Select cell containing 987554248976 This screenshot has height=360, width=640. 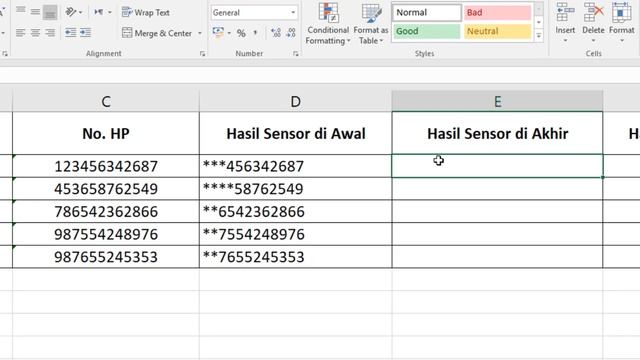pyautogui.click(x=106, y=234)
